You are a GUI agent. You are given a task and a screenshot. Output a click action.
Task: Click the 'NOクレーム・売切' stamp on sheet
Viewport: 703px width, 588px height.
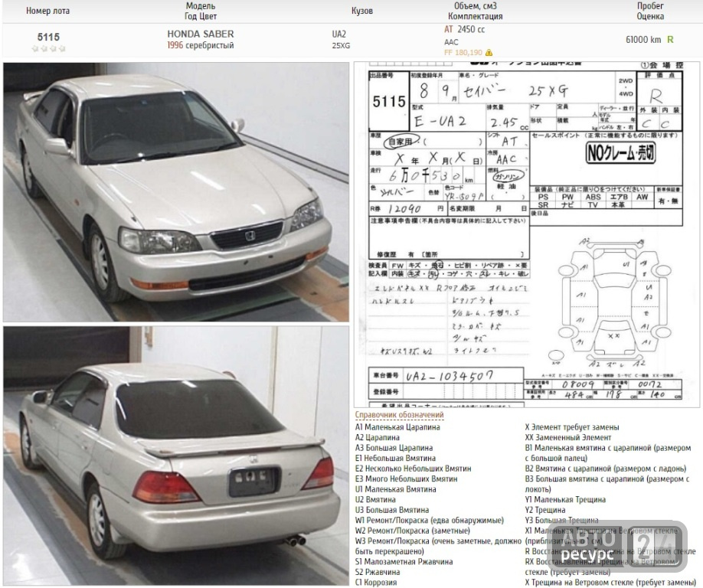pos(620,153)
